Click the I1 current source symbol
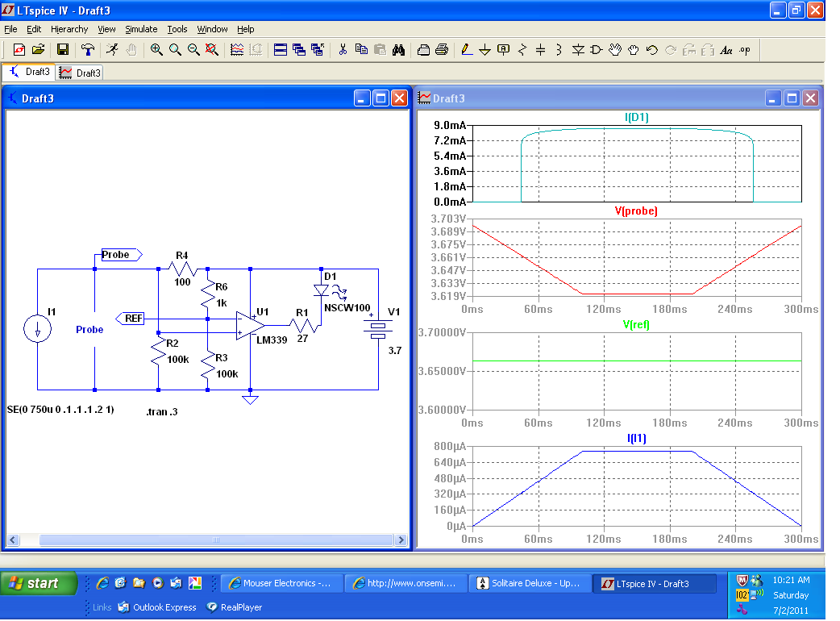This screenshot has width=840, height=621. [x=38, y=329]
